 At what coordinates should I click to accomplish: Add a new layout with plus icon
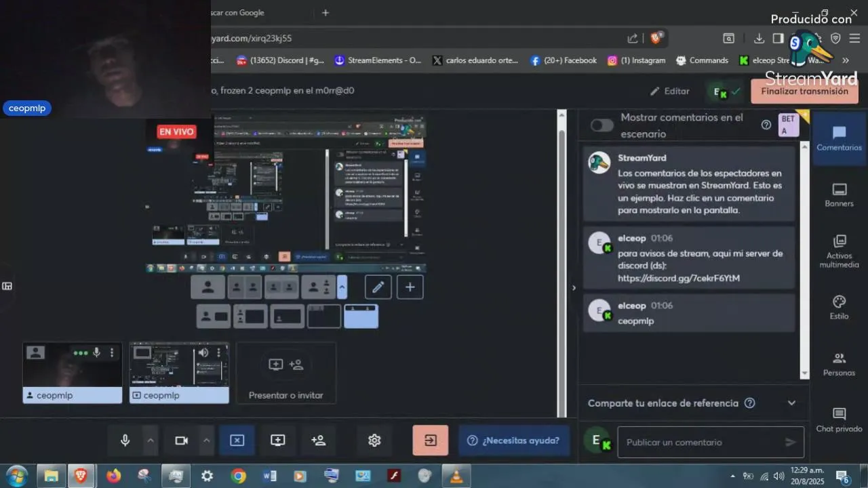point(410,287)
